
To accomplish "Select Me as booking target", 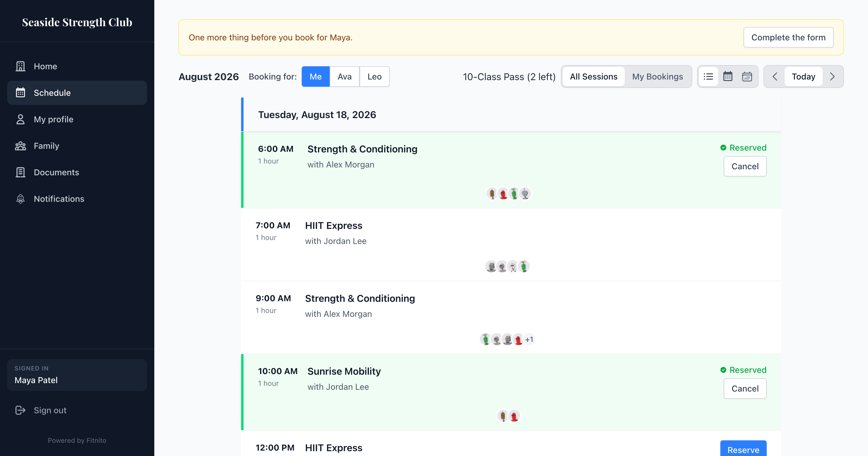I will 315,77.
